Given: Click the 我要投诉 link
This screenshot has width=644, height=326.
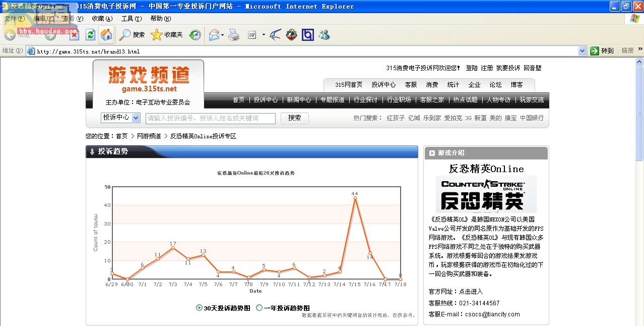Looking at the screenshot, I should tap(508, 68).
